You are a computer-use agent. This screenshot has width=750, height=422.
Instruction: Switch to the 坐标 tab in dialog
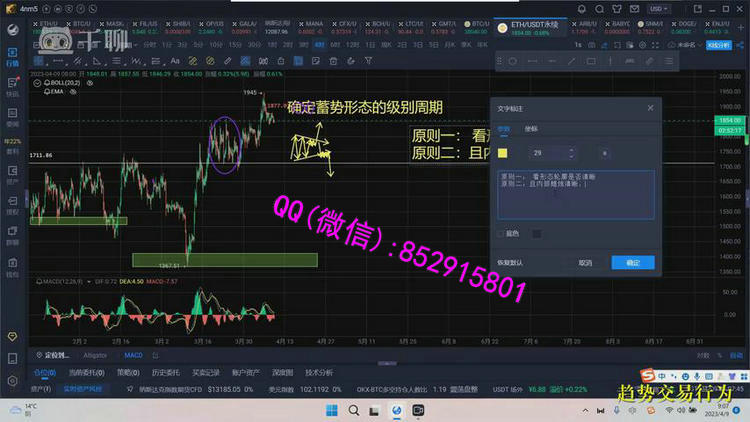530,128
